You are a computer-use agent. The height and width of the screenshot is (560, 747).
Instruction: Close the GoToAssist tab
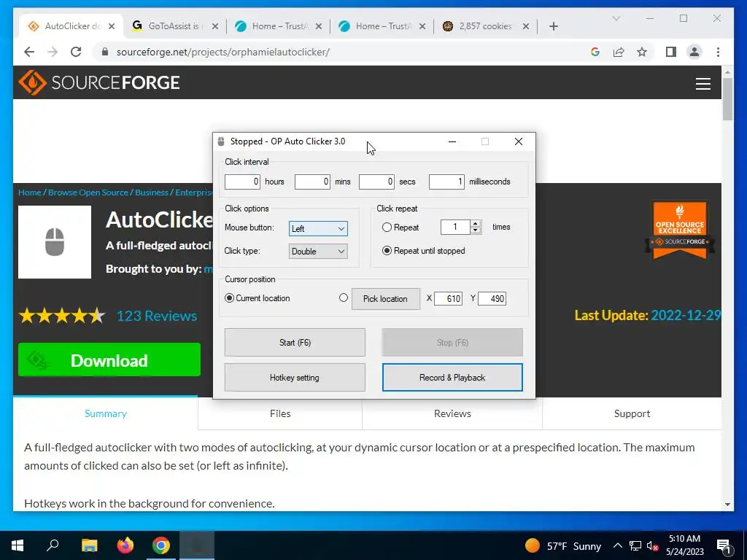click(x=215, y=26)
